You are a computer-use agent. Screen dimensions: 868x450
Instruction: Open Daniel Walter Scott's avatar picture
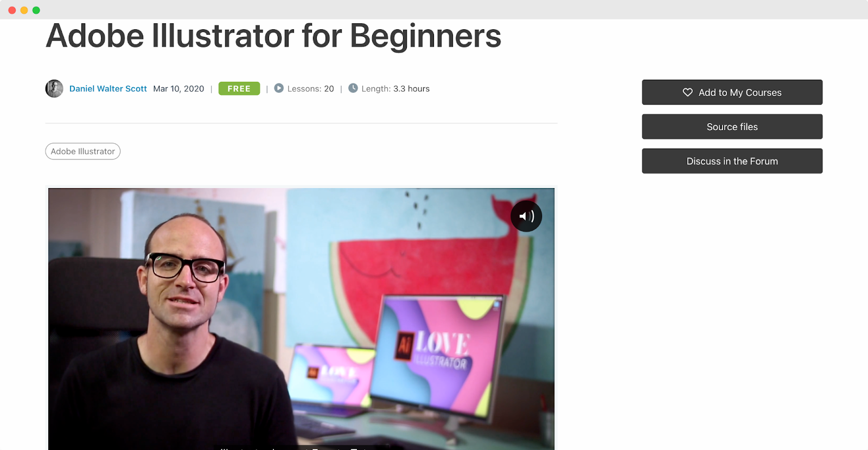(54, 88)
